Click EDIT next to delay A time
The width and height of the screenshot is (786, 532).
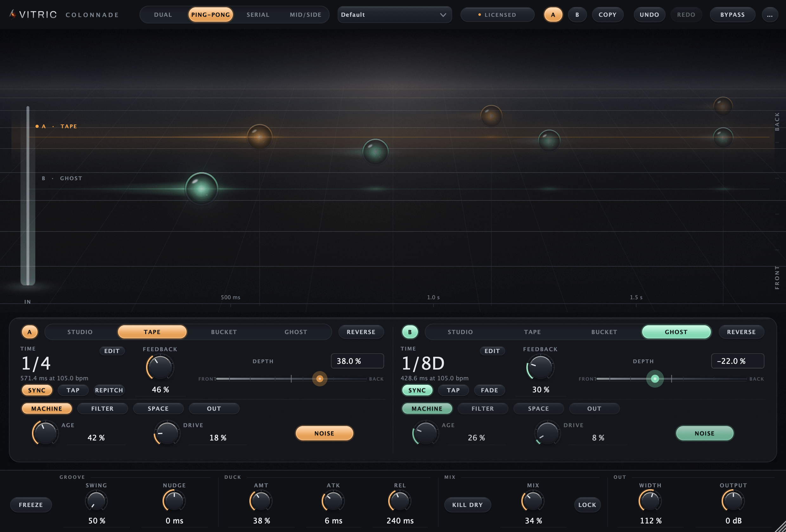point(112,351)
